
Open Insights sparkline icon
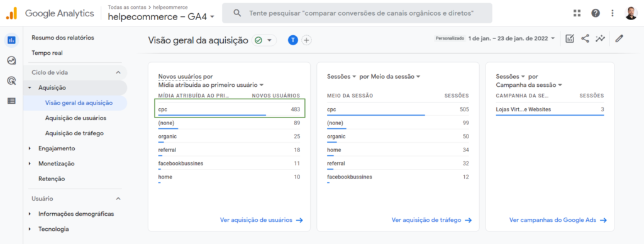601,38
